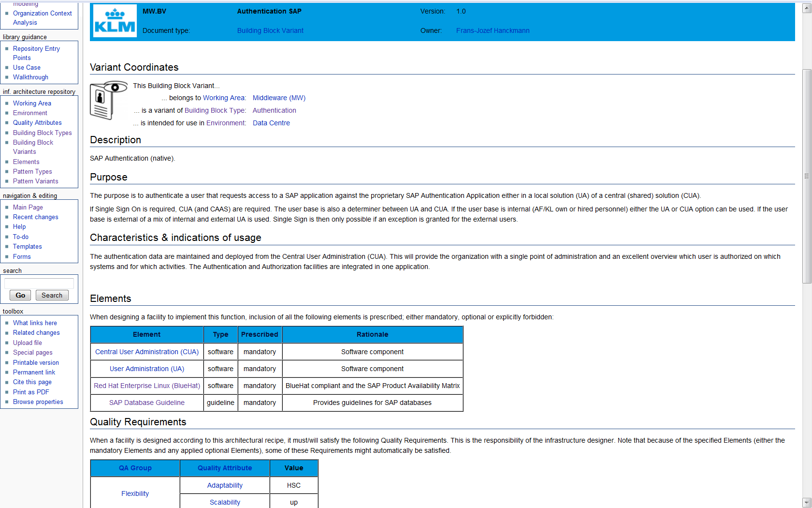The height and width of the screenshot is (508, 812).
Task: Go to Working Area in sidebar
Action: click(32, 104)
